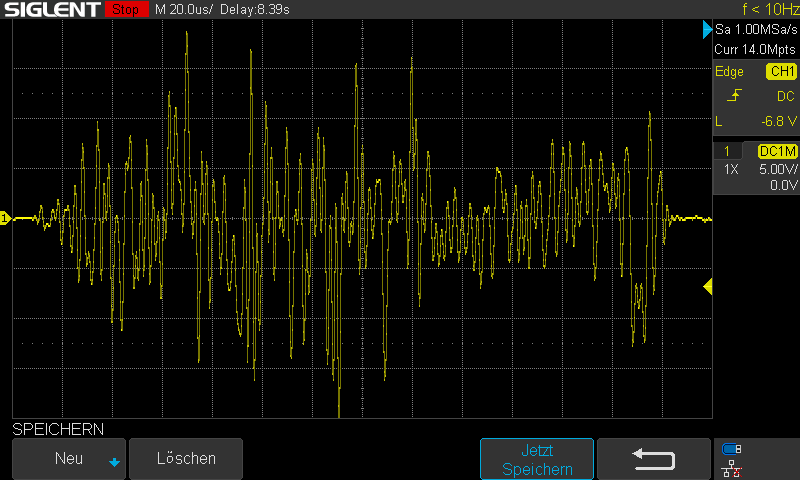The width and height of the screenshot is (800, 480).
Task: Click the trigger level -6.8 V value
Action: click(x=779, y=121)
